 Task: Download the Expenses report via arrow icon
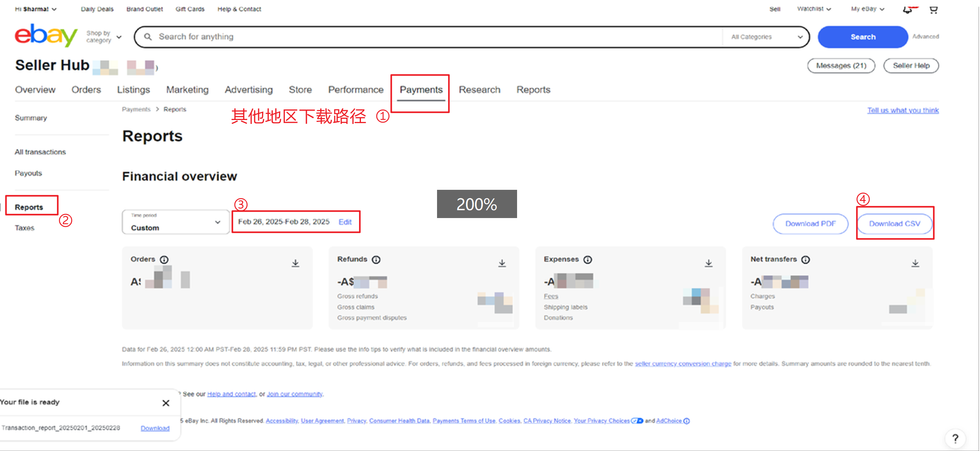pyautogui.click(x=709, y=263)
